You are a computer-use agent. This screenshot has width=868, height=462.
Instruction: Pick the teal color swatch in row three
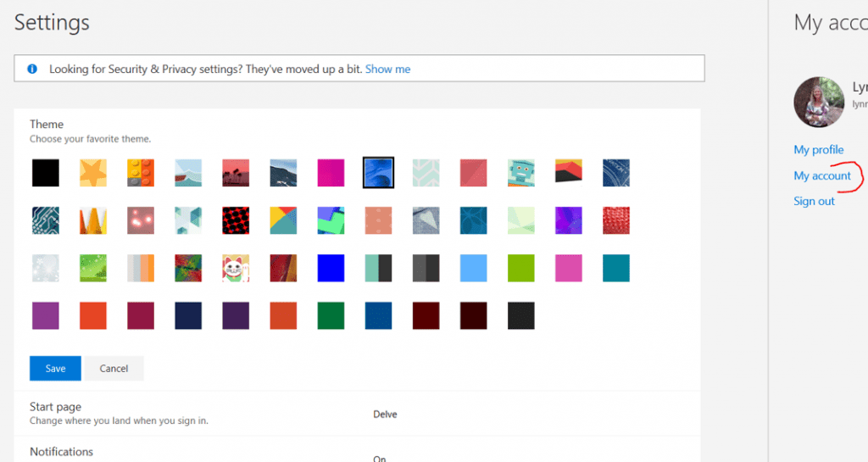click(616, 268)
